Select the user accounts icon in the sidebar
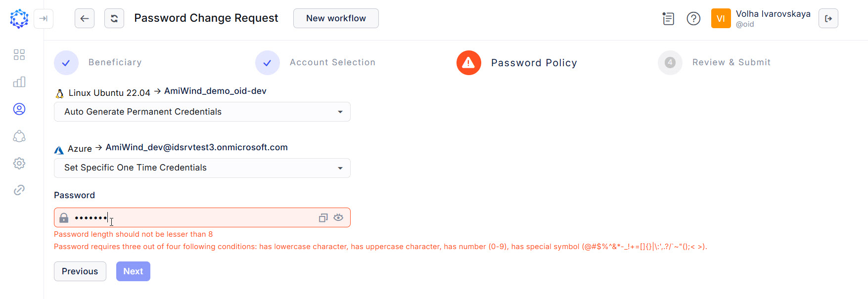Viewport: 868px width, 299px height. point(19,109)
